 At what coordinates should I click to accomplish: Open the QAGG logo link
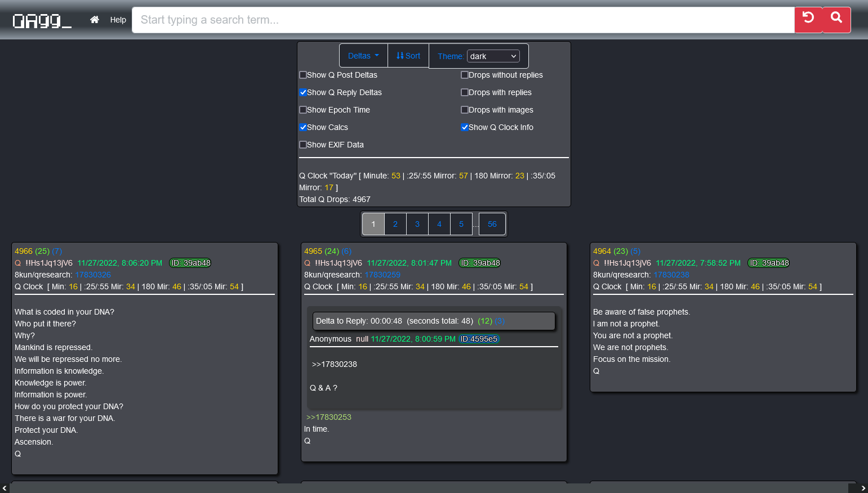42,21
